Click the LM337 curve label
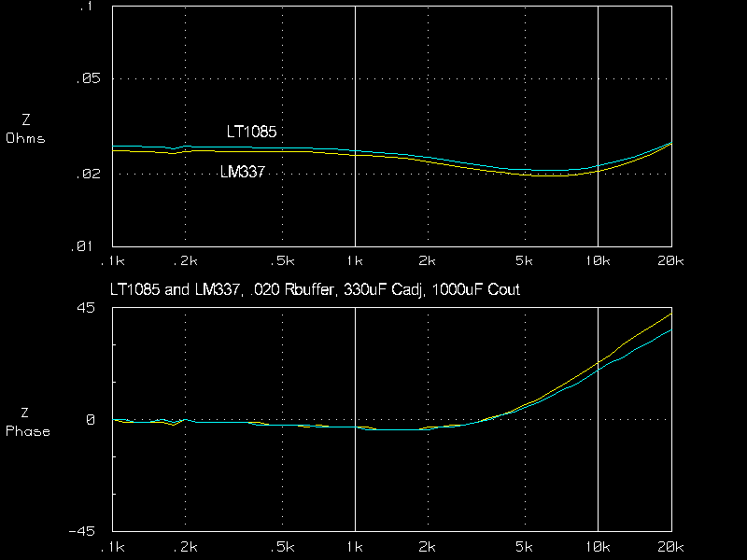747x560 pixels. (x=243, y=172)
